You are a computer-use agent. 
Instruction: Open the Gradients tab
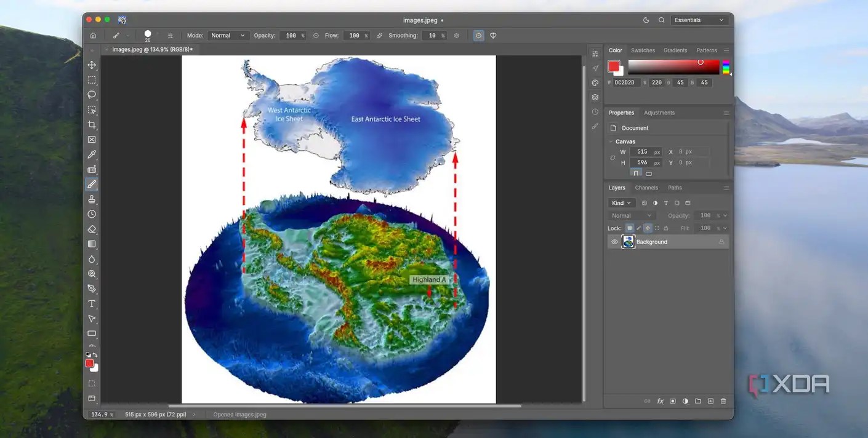675,50
